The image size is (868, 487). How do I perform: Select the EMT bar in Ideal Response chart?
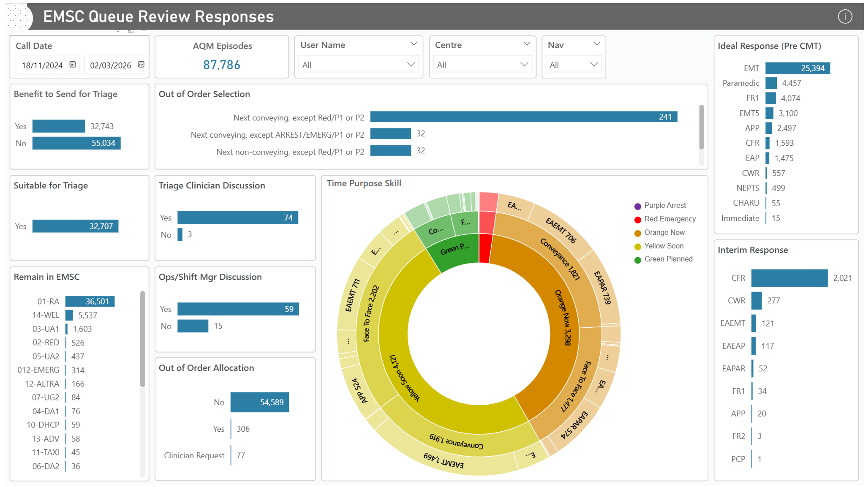tap(798, 68)
